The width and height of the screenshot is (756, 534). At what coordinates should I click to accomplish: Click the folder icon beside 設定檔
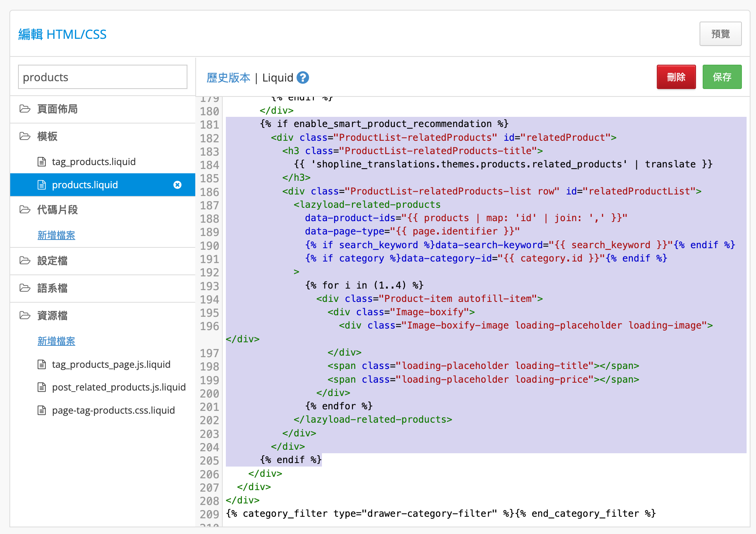pos(25,260)
